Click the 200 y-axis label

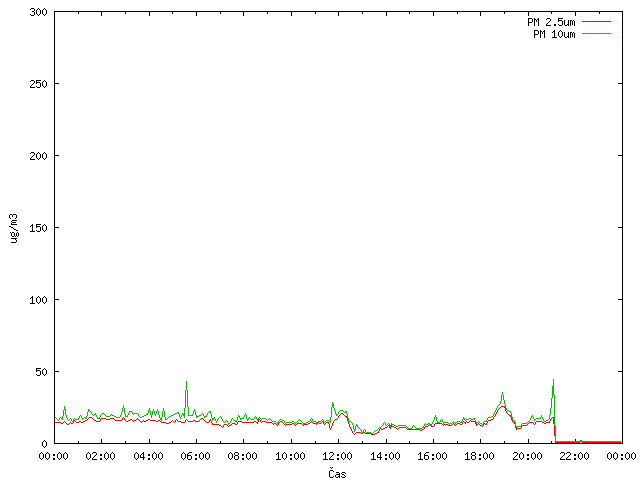[x=38, y=156]
